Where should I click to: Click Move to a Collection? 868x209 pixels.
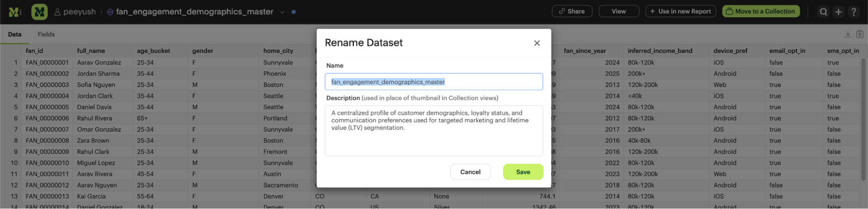click(x=761, y=11)
